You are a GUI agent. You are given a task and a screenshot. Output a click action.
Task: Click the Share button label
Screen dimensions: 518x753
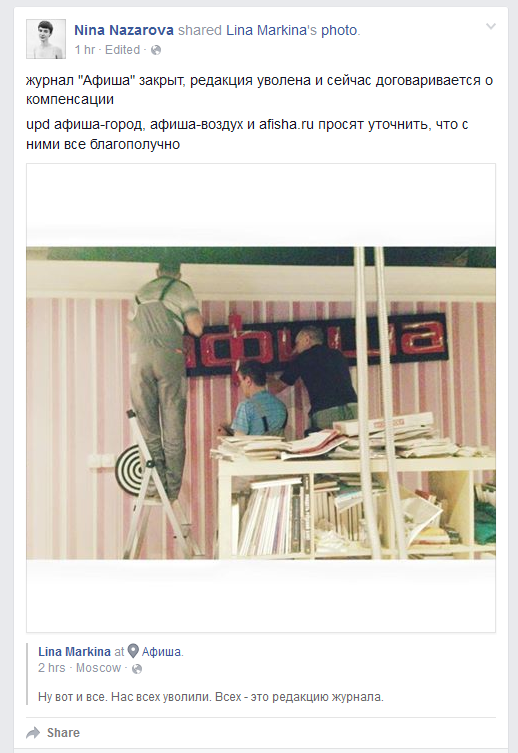click(x=63, y=733)
